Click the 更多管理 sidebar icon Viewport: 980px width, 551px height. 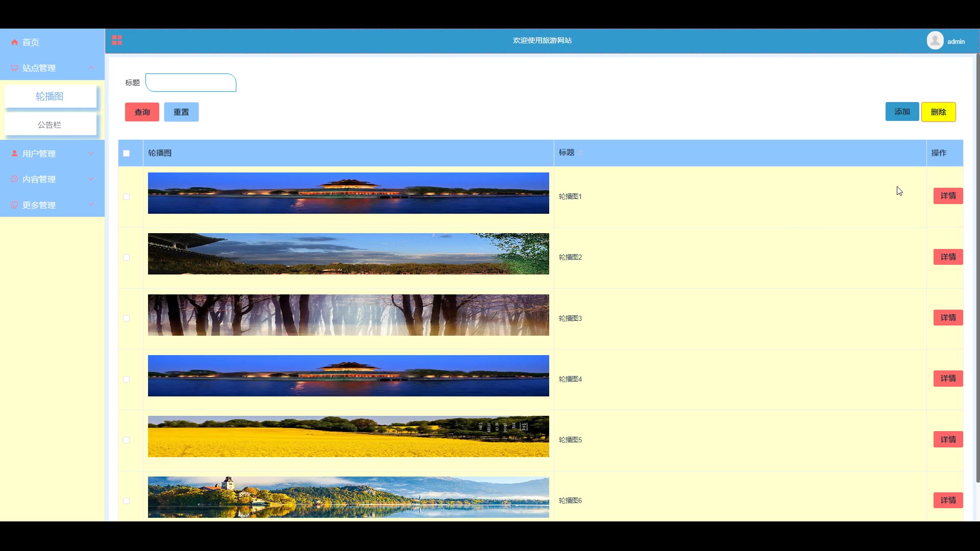(14, 205)
